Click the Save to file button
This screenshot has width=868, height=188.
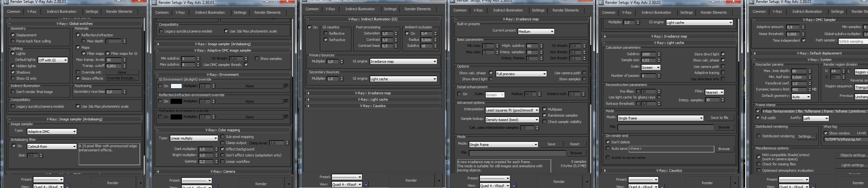click(719, 118)
